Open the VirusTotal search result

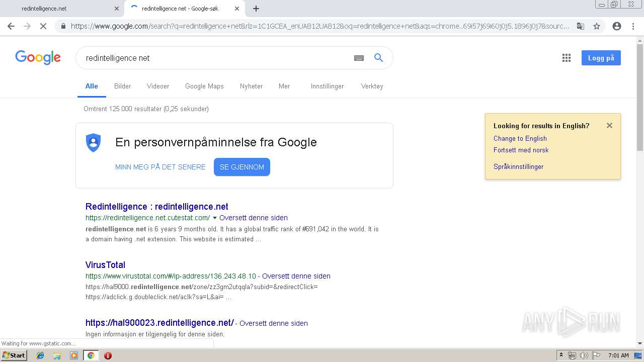105,265
